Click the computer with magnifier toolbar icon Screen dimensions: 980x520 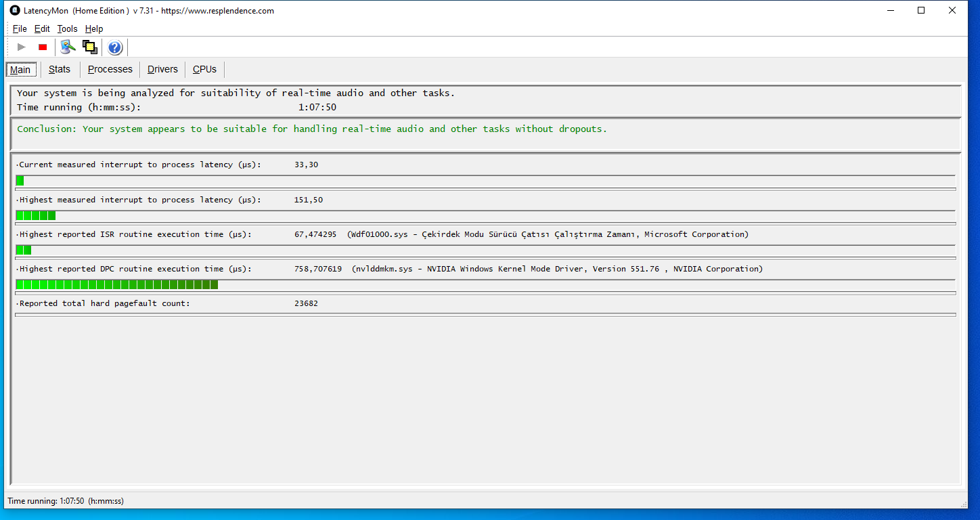(68, 47)
